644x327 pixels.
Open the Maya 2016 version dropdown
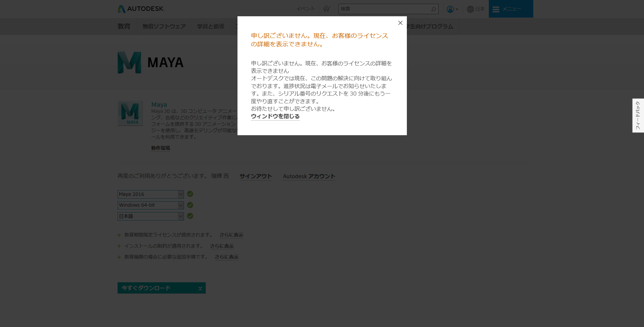point(151,194)
